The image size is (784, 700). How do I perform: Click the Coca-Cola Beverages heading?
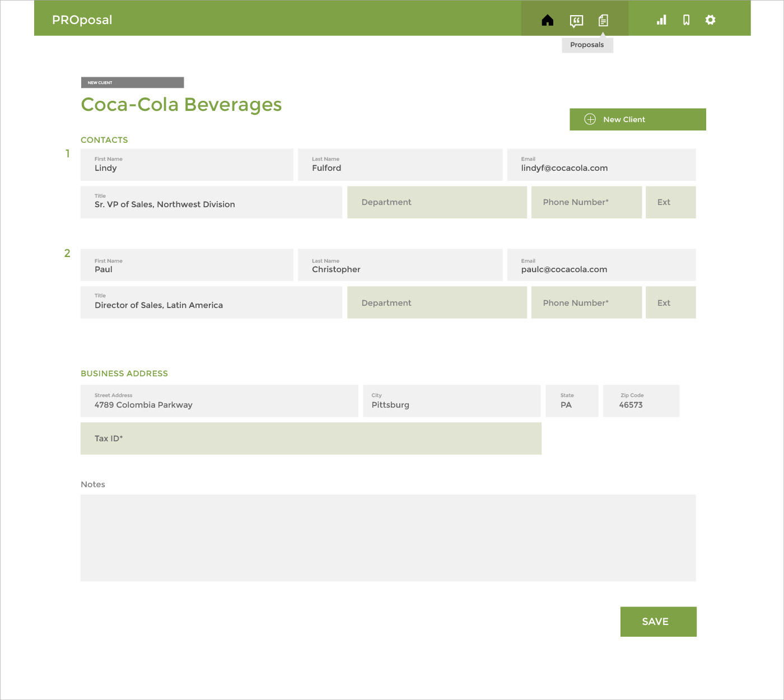181,105
